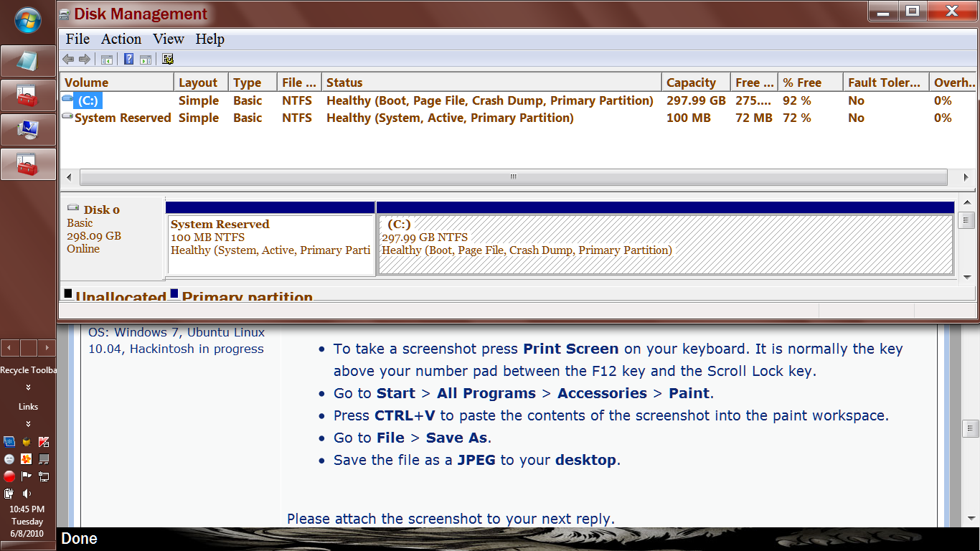Toggle the Show/Hide Console Tree toolbar icon

[x=107, y=59]
